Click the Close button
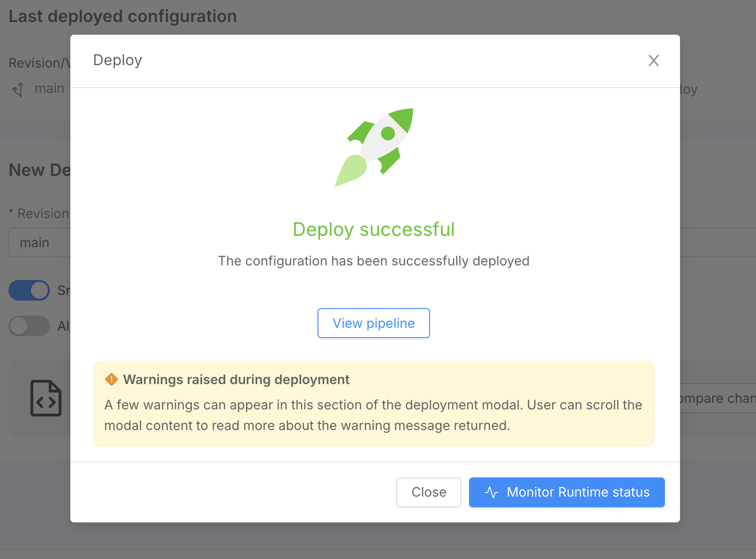 428,492
